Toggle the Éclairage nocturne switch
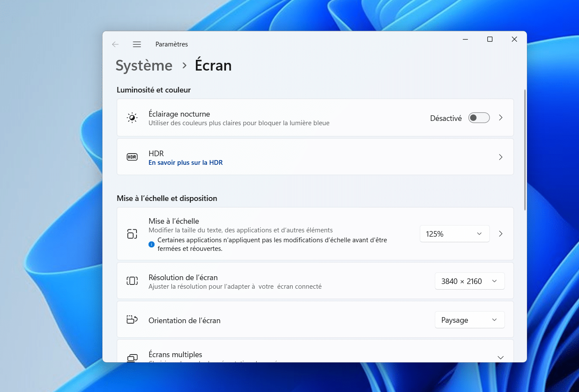The image size is (579, 392). point(479,117)
